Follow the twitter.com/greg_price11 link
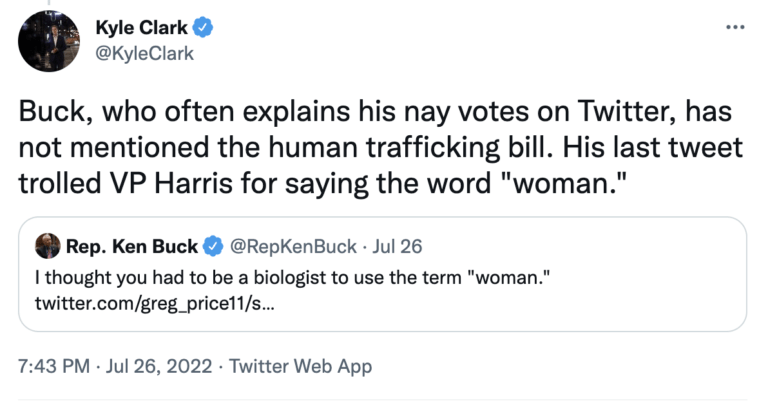Image resolution: width=768 pixels, height=403 pixels. (160, 300)
